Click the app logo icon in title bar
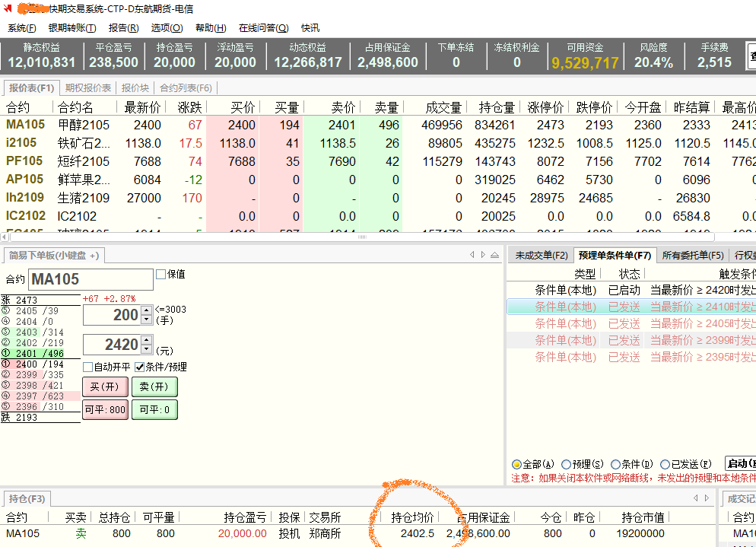 (8, 8)
